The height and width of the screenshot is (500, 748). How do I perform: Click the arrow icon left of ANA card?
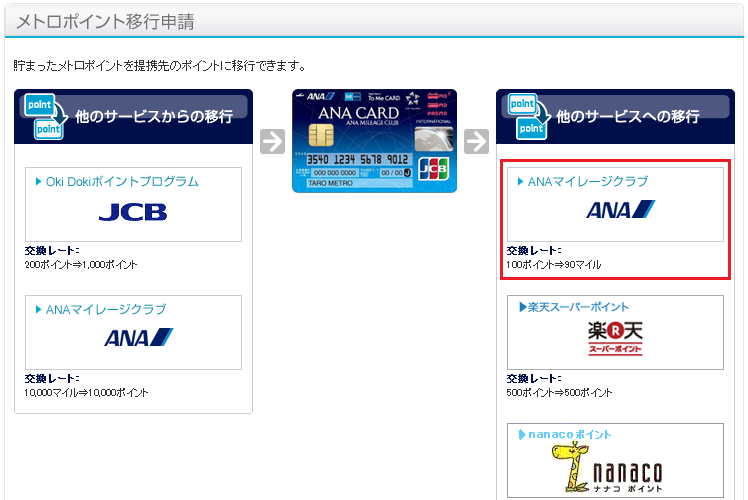coord(272,141)
